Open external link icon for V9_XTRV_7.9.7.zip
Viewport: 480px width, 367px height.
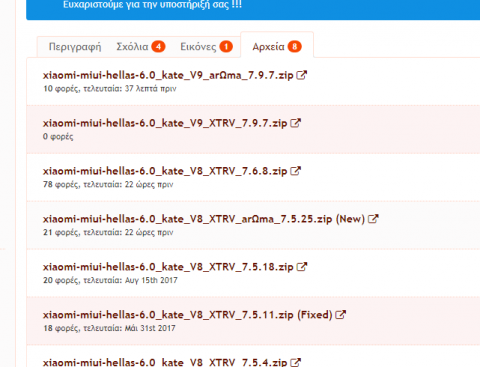point(295,123)
